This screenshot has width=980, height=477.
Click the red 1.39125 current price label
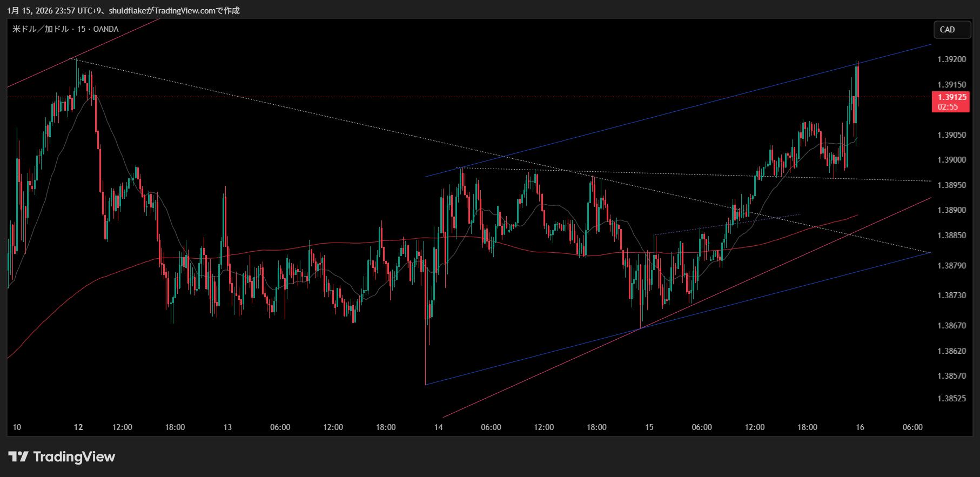951,97
